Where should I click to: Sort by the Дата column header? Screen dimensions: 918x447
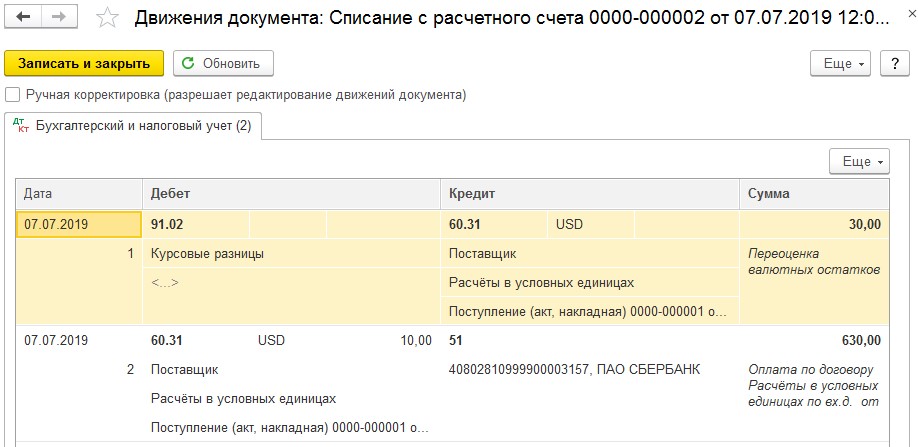pyautogui.click(x=79, y=194)
